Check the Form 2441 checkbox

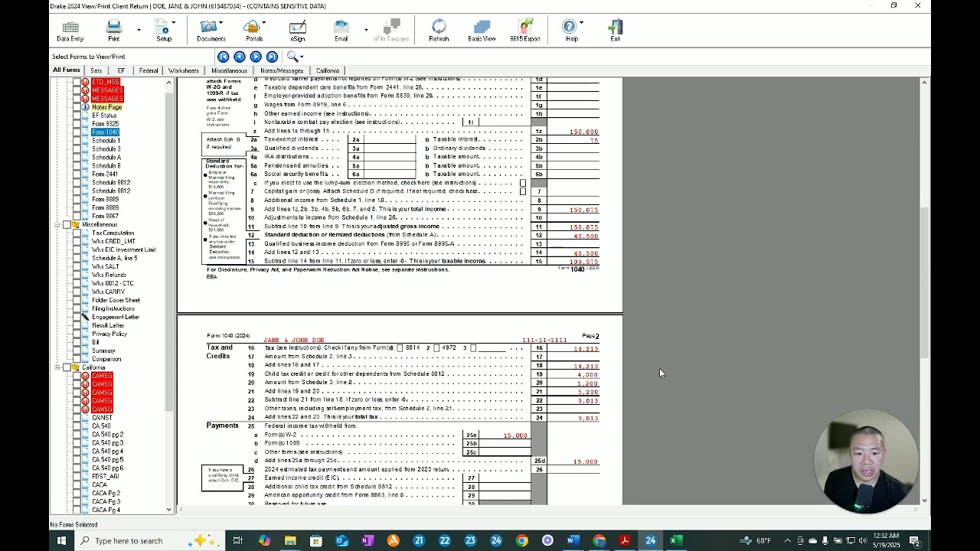pyautogui.click(x=76, y=174)
